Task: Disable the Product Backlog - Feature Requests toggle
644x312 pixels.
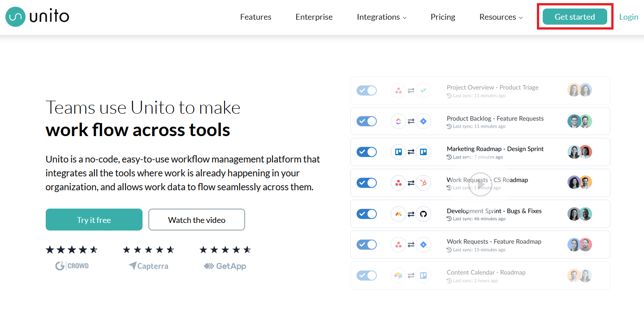Action: click(x=367, y=121)
